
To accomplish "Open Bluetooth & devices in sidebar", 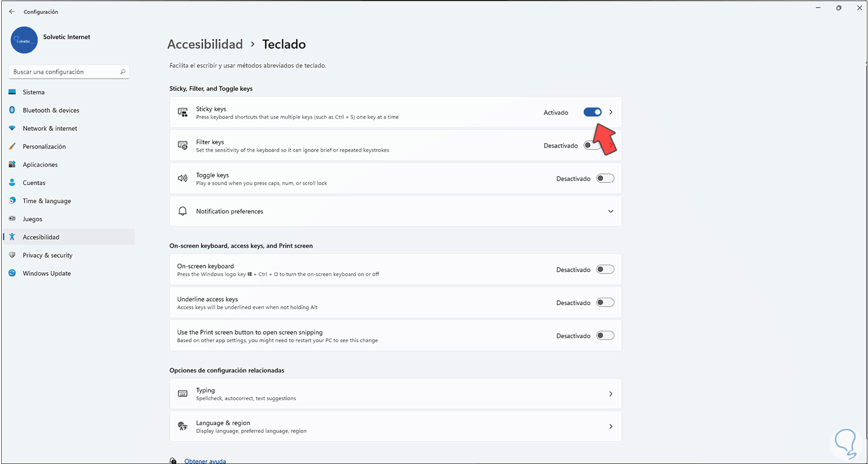I will [51, 110].
